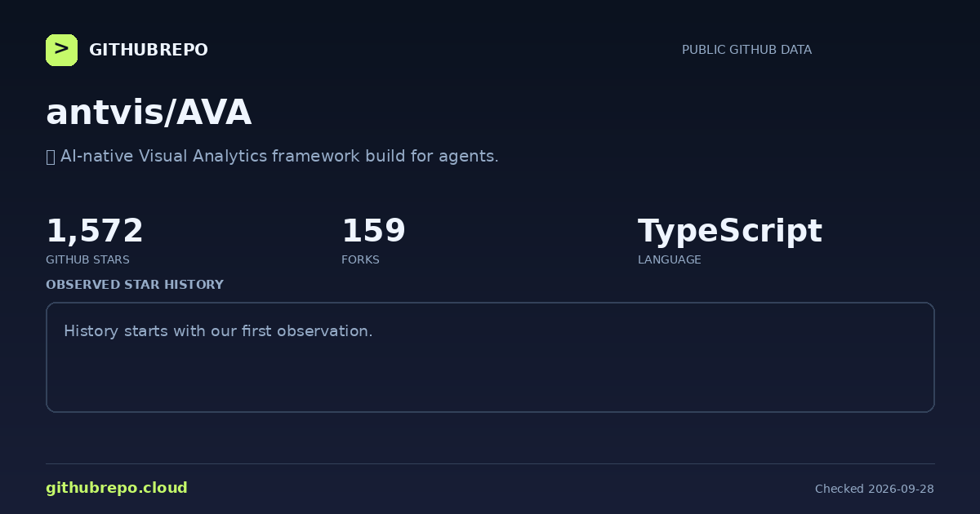The width and height of the screenshot is (980, 514).
Task: Click the LANGUAGE label
Action: click(x=669, y=259)
